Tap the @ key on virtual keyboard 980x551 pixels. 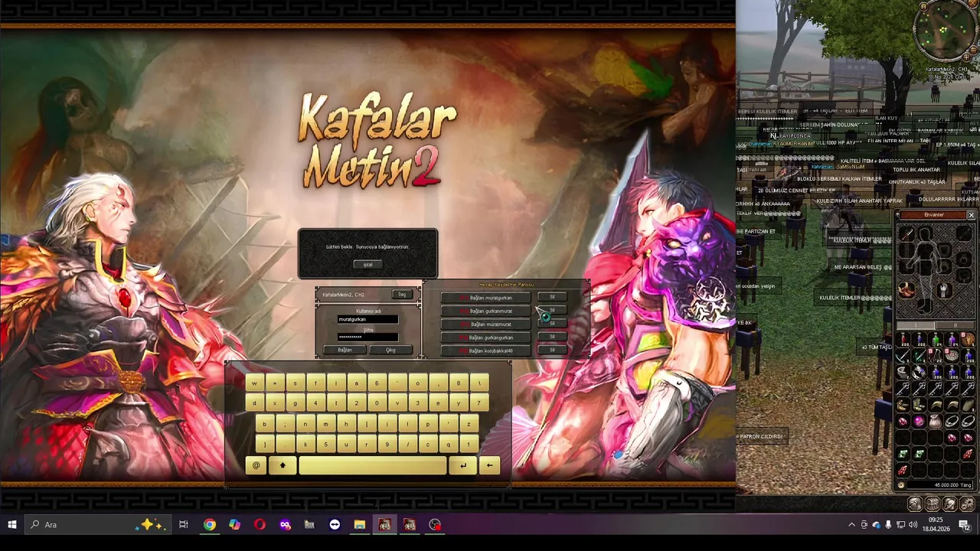(x=256, y=465)
